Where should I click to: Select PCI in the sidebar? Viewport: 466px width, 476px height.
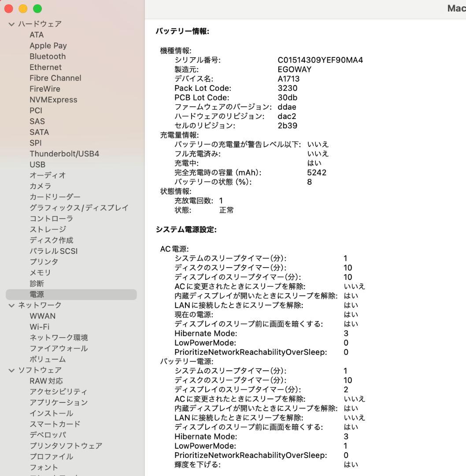36,111
